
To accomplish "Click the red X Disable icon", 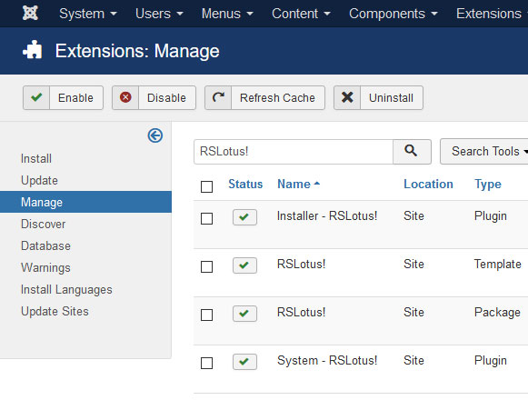I will click(x=125, y=97).
